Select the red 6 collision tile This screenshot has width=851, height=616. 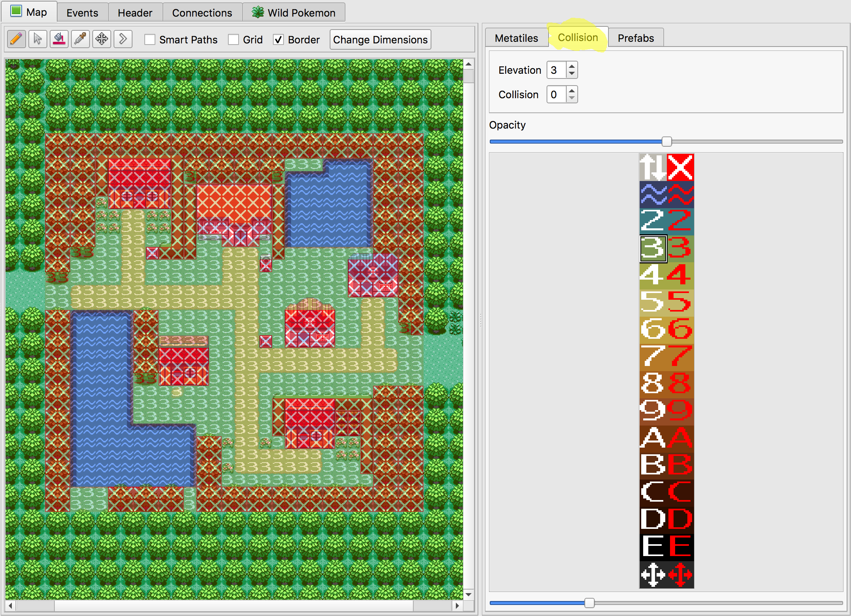(x=680, y=330)
